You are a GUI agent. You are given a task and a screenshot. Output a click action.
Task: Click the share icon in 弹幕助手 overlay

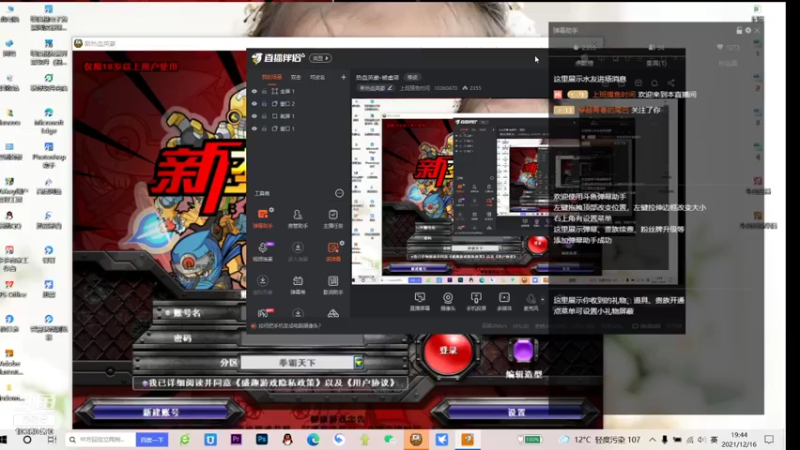click(x=671, y=82)
